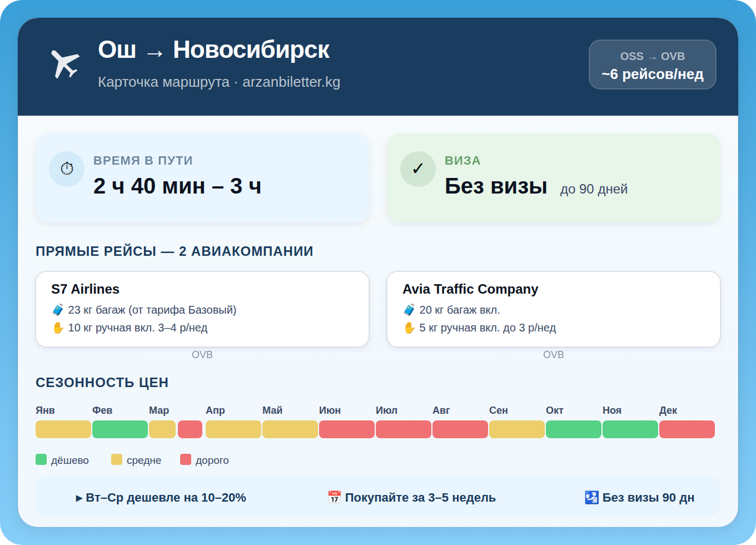Image resolution: width=756 pixels, height=545 pixels.
Task: Select the S7 Airlines card
Action: pos(202,309)
